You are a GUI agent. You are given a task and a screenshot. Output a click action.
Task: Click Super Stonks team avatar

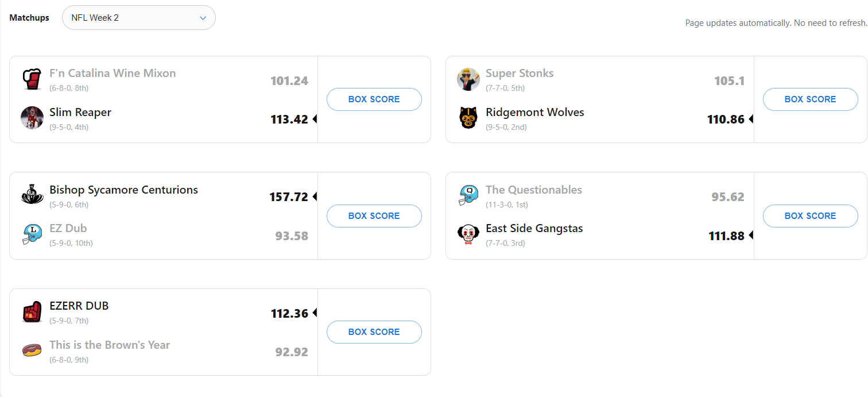(468, 79)
